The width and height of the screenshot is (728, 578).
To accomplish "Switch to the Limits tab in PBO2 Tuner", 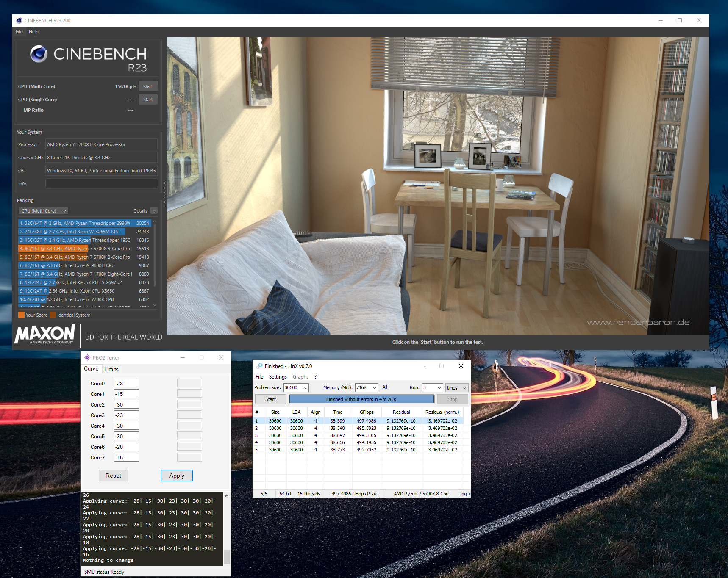I will click(111, 369).
